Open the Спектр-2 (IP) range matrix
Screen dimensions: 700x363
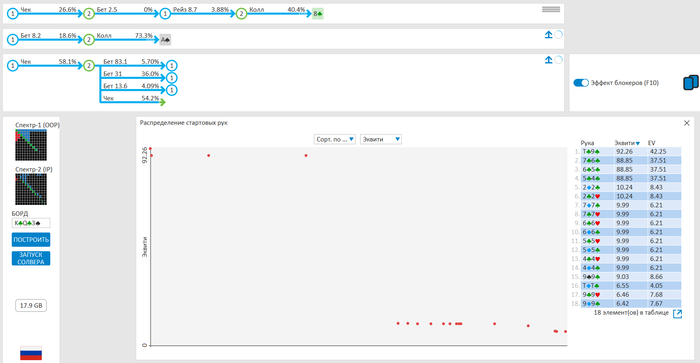31,189
